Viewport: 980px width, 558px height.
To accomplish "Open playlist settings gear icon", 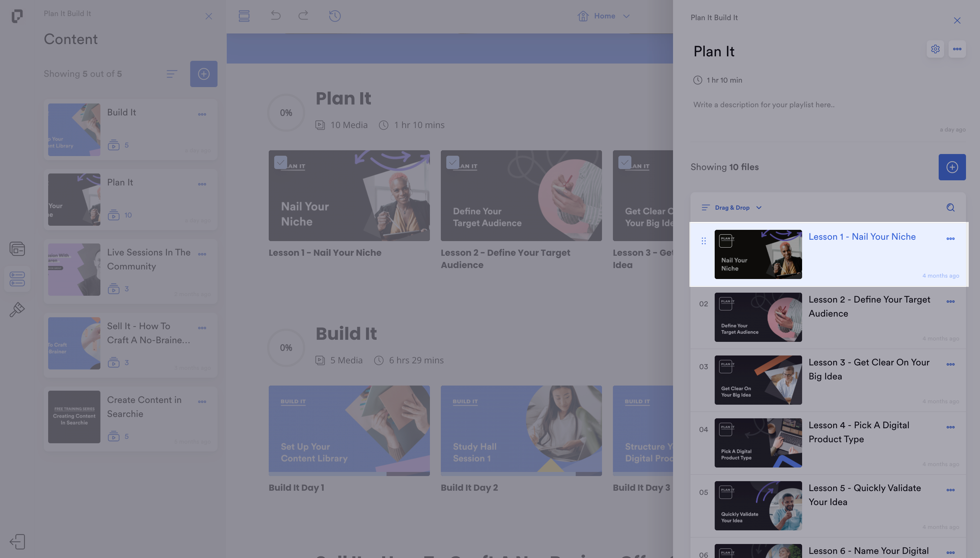I will 935,49.
